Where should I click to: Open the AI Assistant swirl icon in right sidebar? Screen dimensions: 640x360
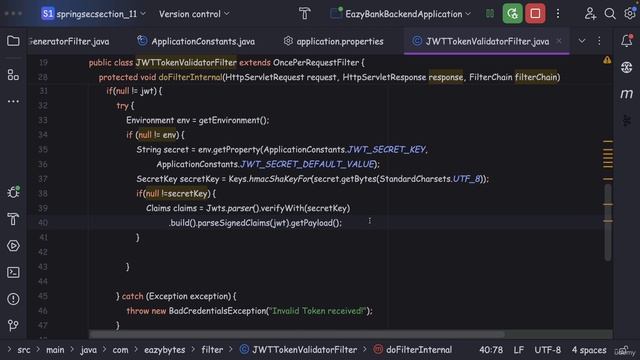click(x=627, y=67)
